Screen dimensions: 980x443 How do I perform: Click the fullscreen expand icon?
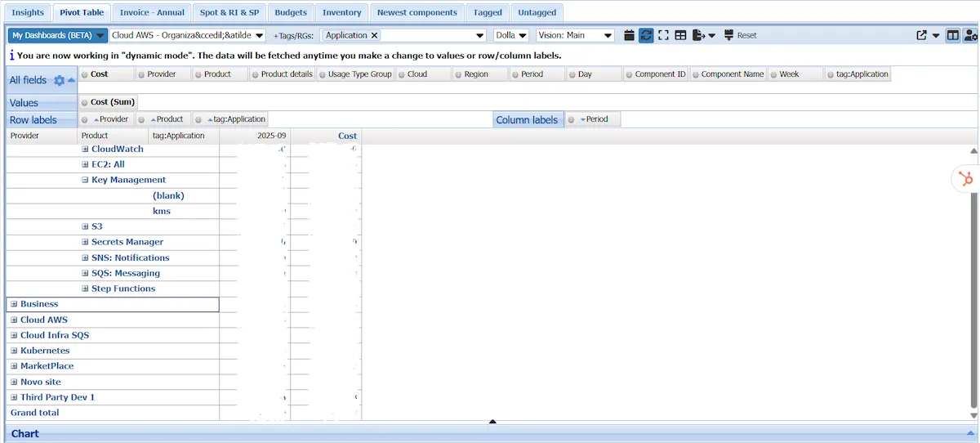663,35
